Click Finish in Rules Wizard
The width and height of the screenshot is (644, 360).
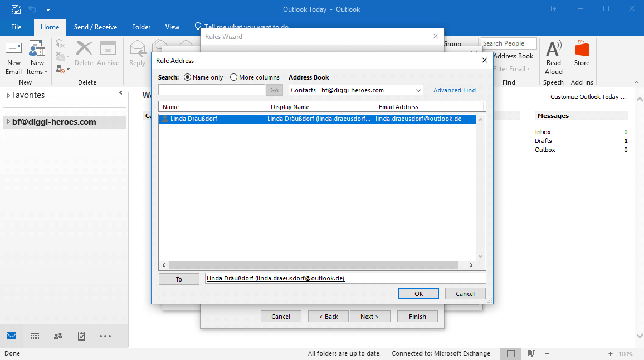tap(417, 317)
